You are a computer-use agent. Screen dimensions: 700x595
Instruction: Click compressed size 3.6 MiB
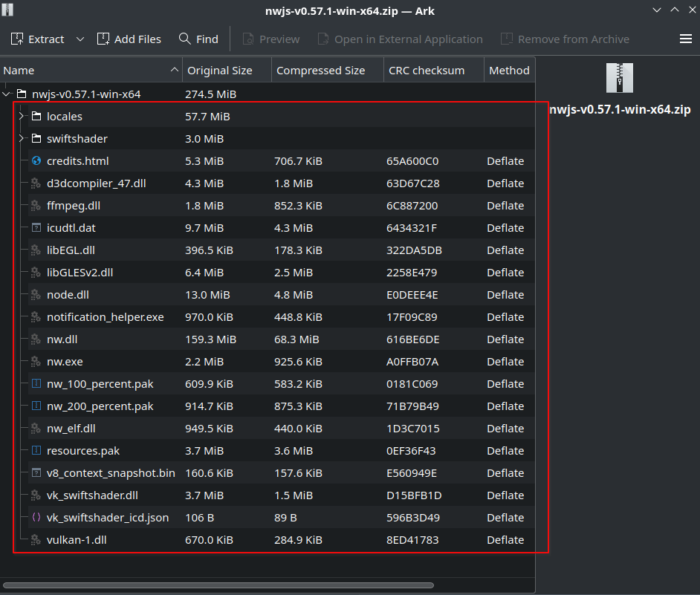coord(294,451)
